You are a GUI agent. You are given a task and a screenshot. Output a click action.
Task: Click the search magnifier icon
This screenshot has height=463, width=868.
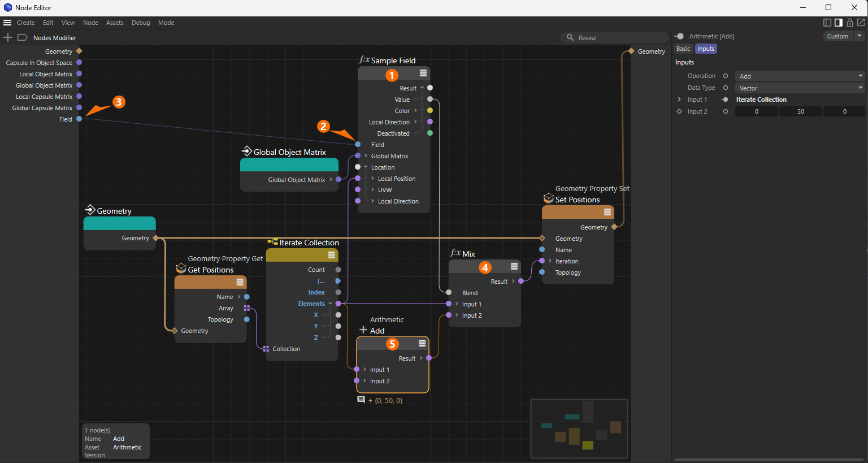click(x=570, y=37)
